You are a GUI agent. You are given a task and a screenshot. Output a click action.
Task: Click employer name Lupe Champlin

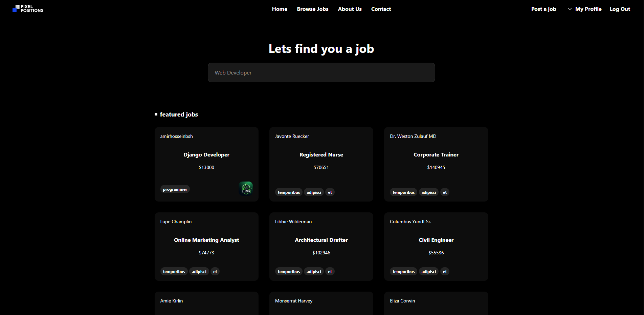click(176, 222)
